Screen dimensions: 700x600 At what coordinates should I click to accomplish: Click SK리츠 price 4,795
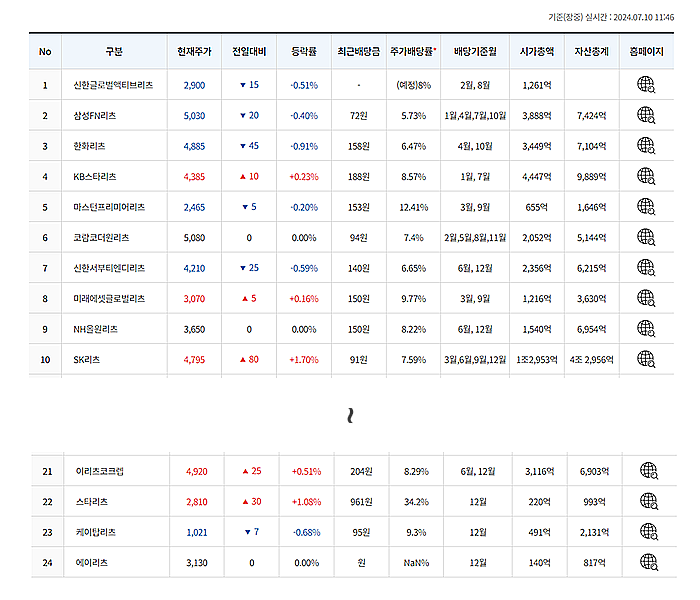(194, 360)
